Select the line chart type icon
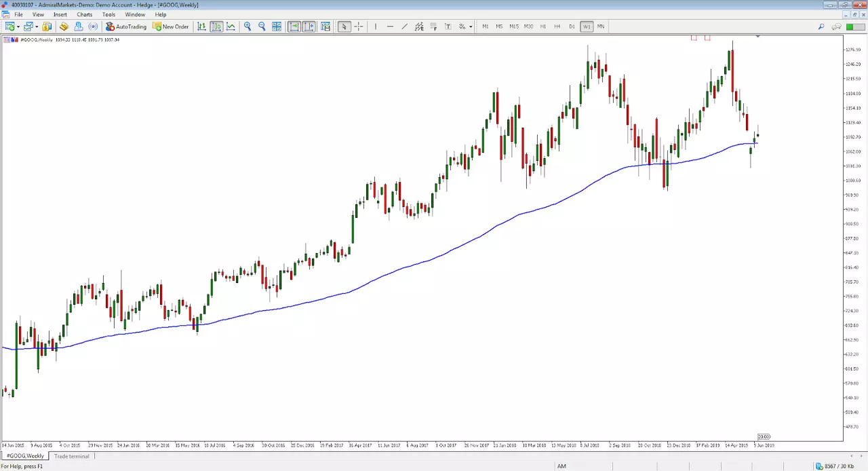This screenshot has width=868, height=471. coord(231,26)
